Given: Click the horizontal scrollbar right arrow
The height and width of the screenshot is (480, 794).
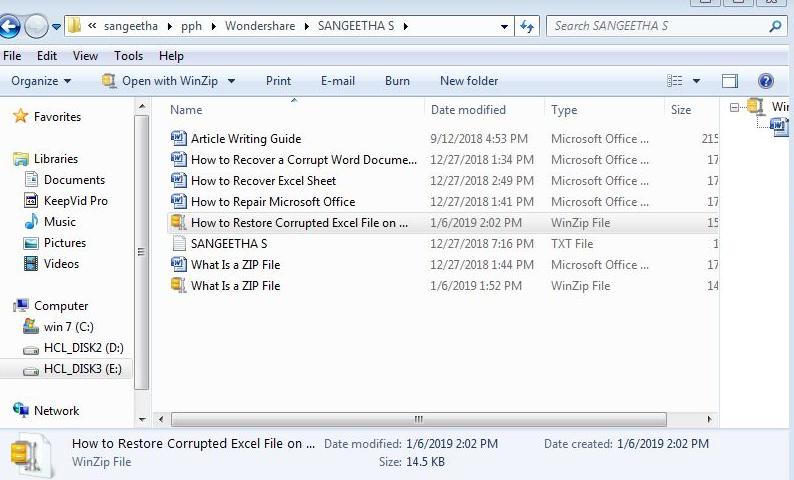Looking at the screenshot, I should 709,419.
